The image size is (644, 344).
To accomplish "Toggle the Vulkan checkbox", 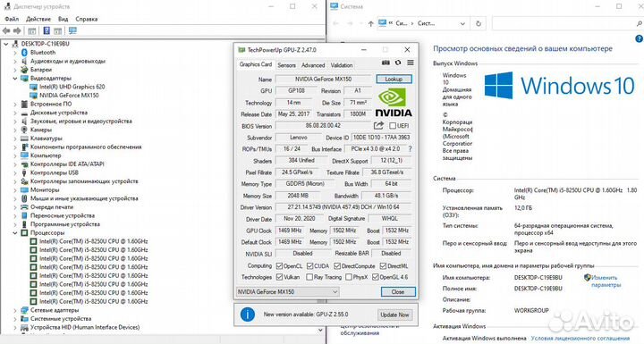I will click(279, 277).
